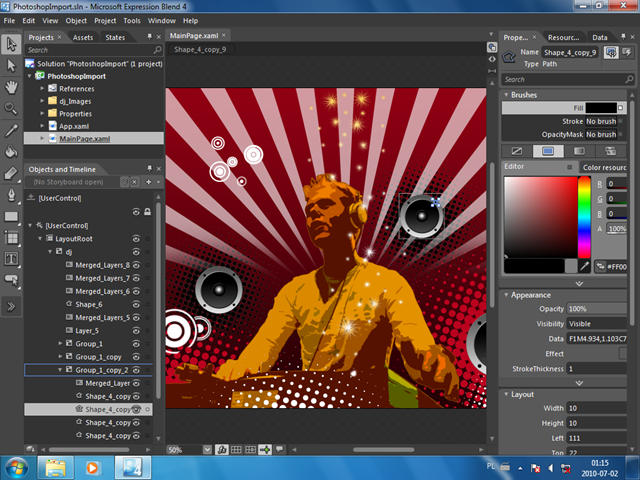Screen dimensions: 640x480
Task: Click the annotations button on artboard bar
Action: (x=280, y=449)
